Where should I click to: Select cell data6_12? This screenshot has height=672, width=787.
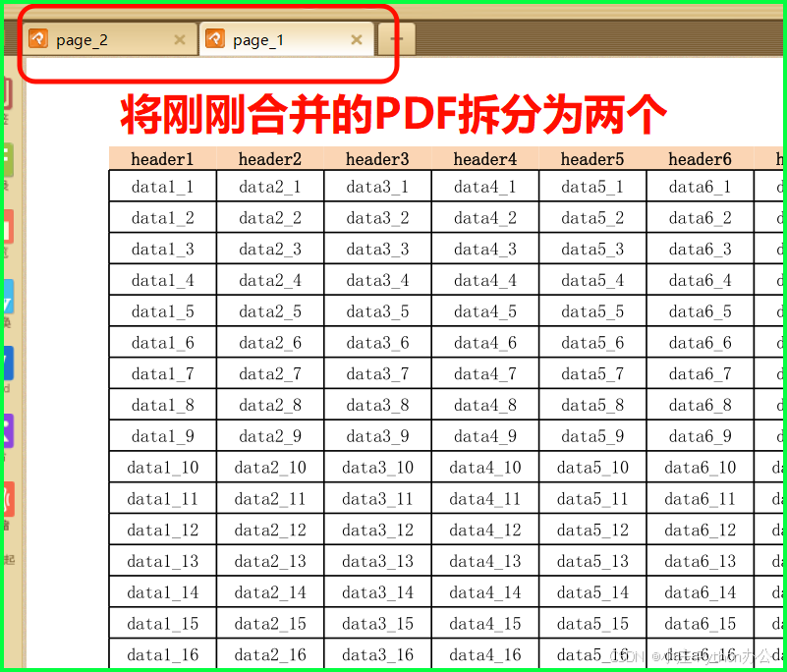click(700, 530)
